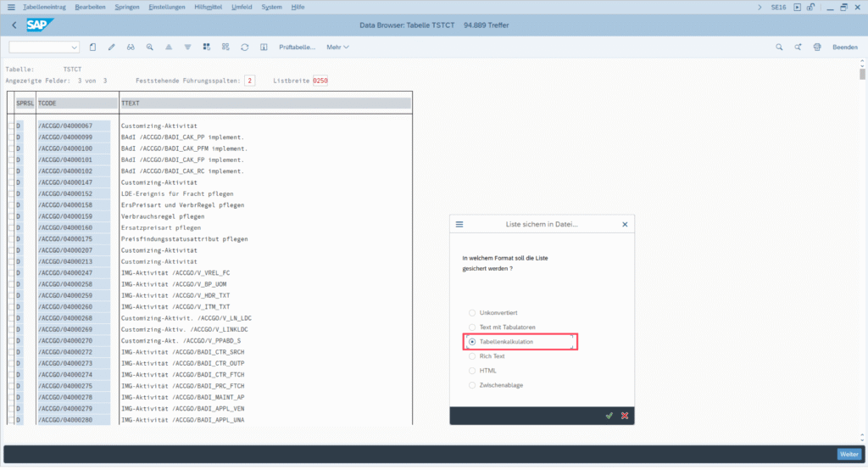Screen dimensions: 868x470
Task: Select cell /ACCGO/04000175
Action: click(74, 239)
